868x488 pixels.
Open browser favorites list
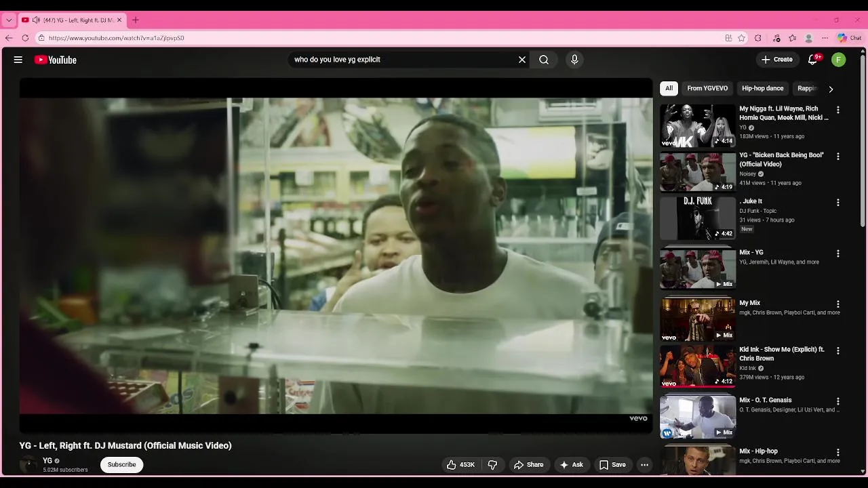(x=792, y=38)
